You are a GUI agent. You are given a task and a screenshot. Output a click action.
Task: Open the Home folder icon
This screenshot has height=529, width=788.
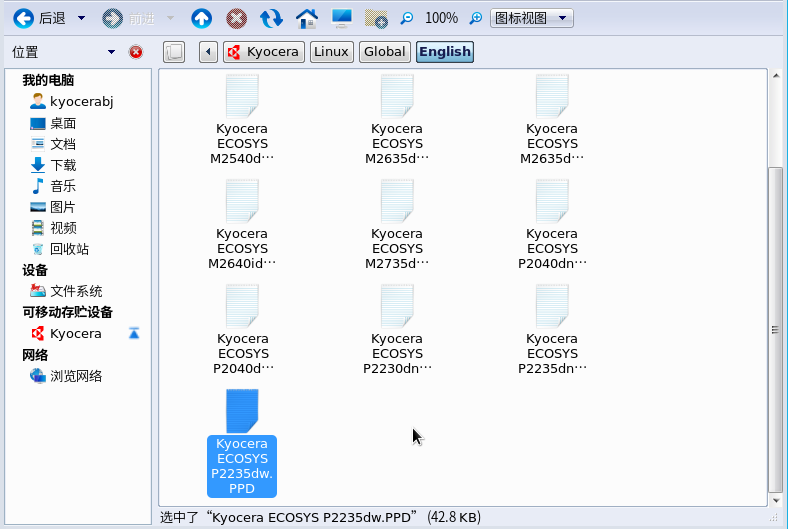point(307,18)
